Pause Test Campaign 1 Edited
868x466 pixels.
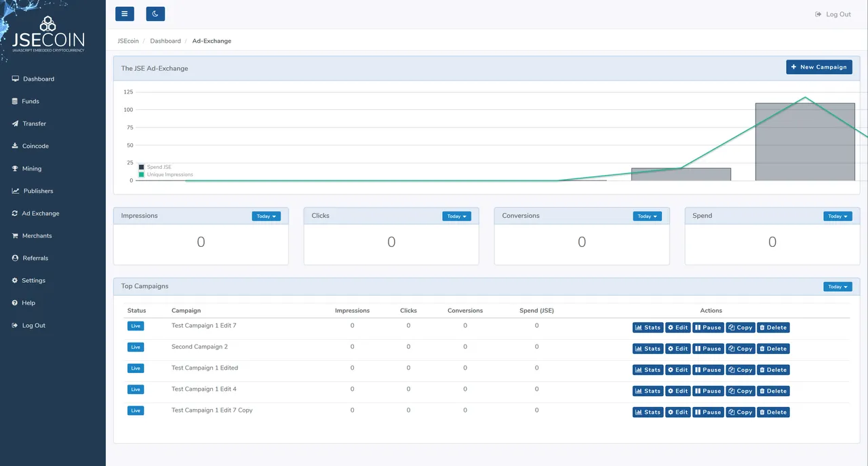pyautogui.click(x=708, y=370)
